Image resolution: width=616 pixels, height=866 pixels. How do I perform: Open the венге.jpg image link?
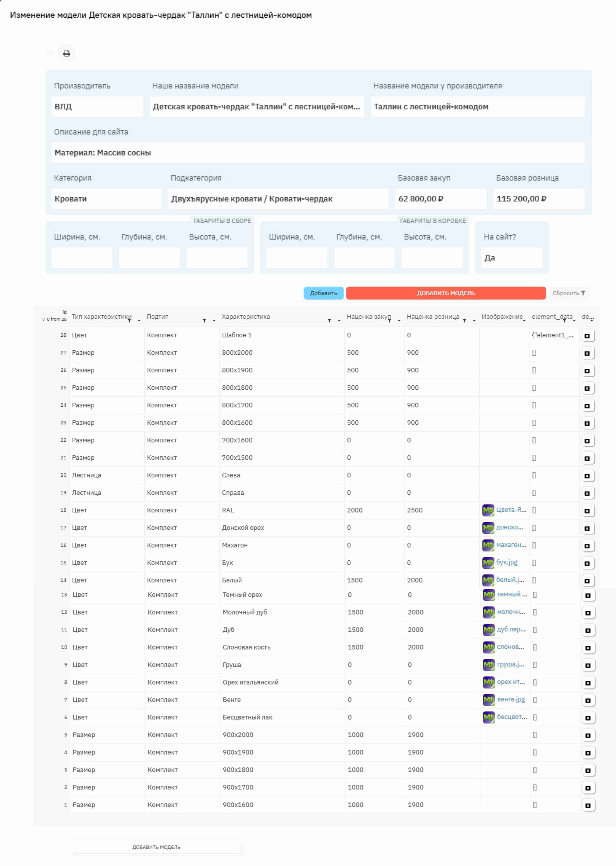511,699
